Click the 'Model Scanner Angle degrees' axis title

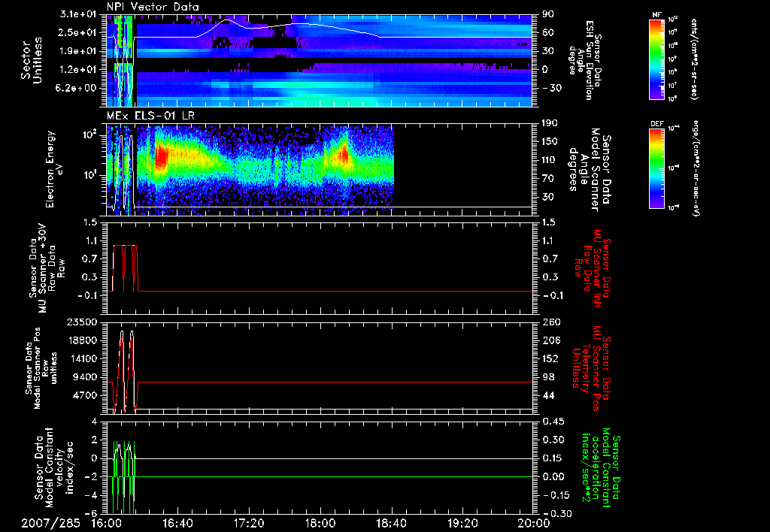click(x=590, y=170)
